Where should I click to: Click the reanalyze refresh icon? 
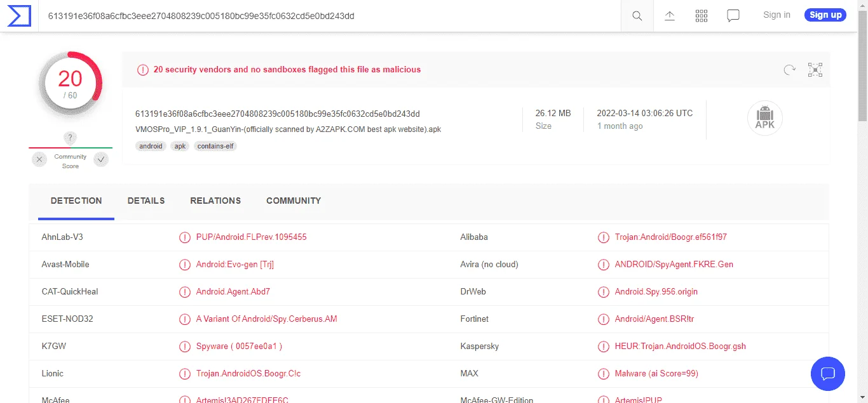(789, 70)
